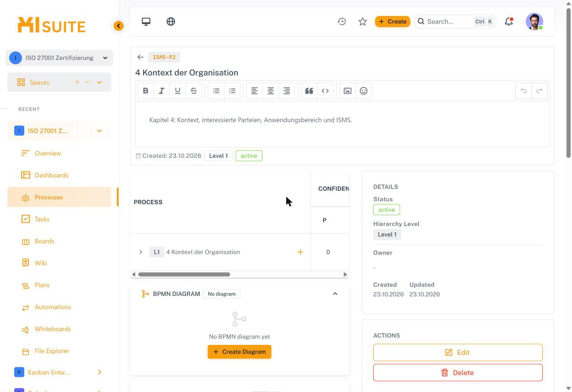Image resolution: width=572 pixels, height=392 pixels.
Task: Open Spaces more options menu
Action: point(87,82)
